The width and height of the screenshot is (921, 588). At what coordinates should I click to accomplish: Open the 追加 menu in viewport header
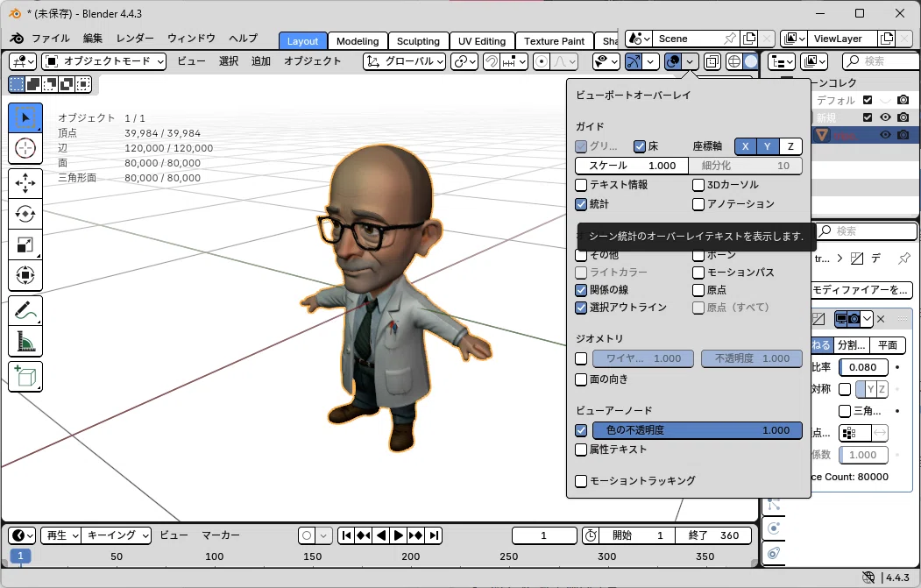pyautogui.click(x=261, y=61)
